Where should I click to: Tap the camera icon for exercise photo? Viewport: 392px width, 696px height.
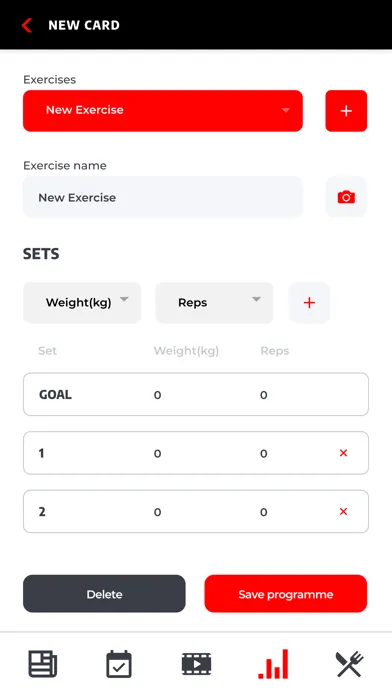346,197
